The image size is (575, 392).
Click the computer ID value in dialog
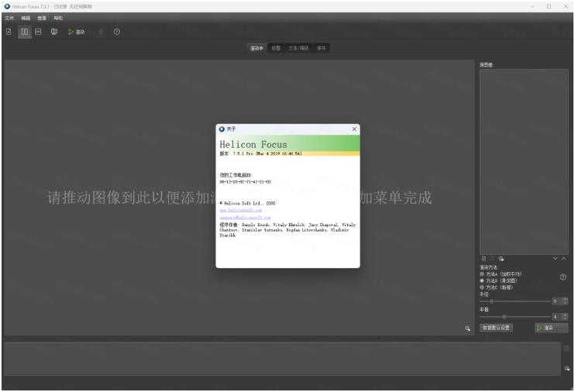246,182
